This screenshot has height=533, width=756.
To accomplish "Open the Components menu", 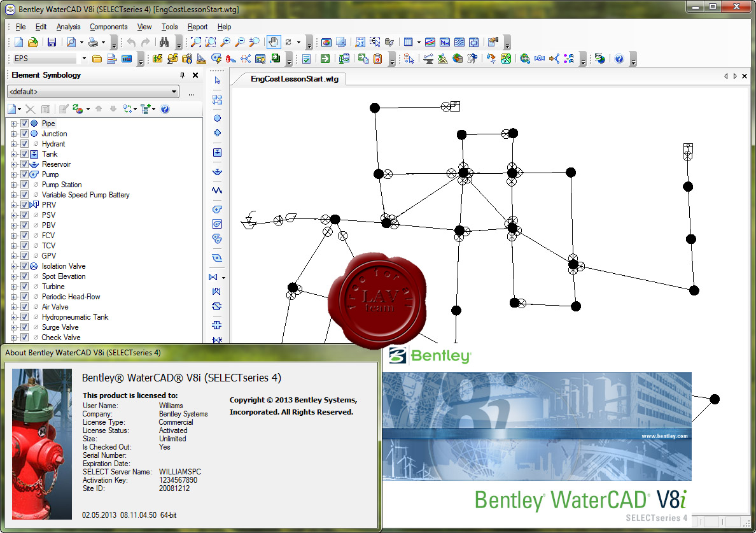I will (x=108, y=27).
